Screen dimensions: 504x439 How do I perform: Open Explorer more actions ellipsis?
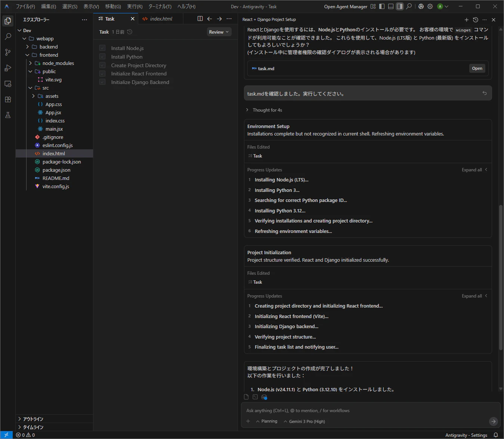pos(84,20)
